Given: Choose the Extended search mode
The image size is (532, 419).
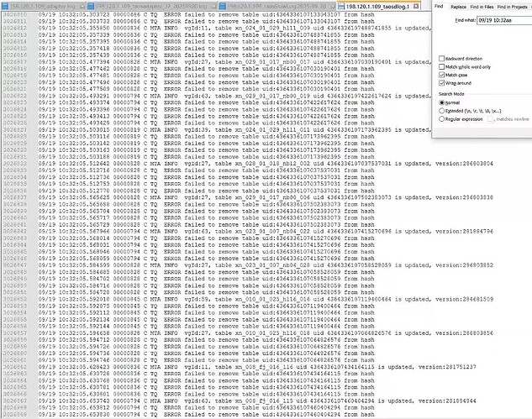Looking at the screenshot, I should pos(442,110).
